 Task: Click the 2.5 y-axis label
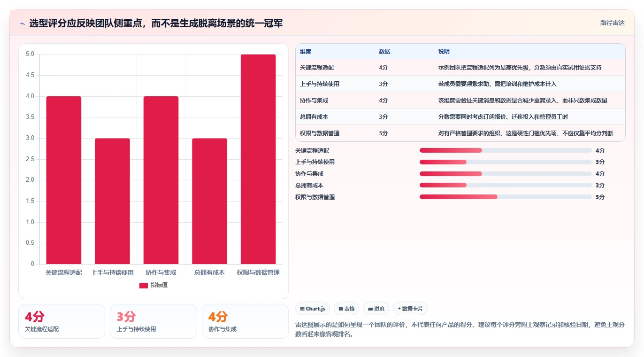tap(30, 159)
